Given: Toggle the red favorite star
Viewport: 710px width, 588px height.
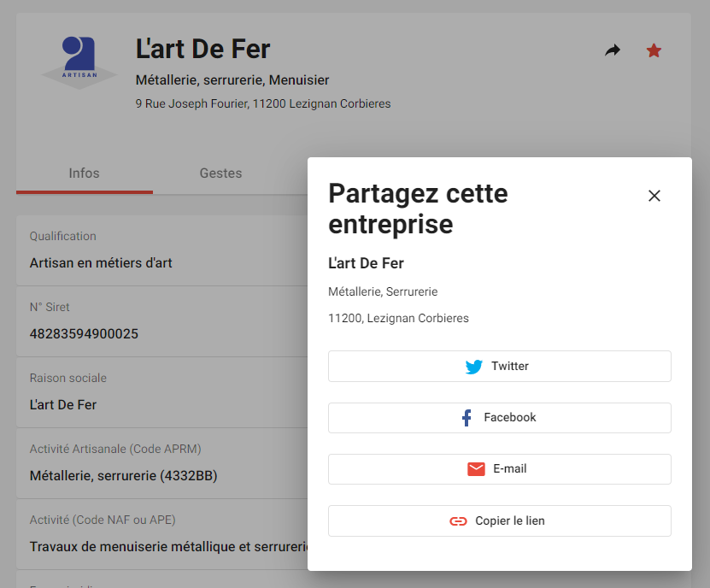Looking at the screenshot, I should tap(654, 50).
